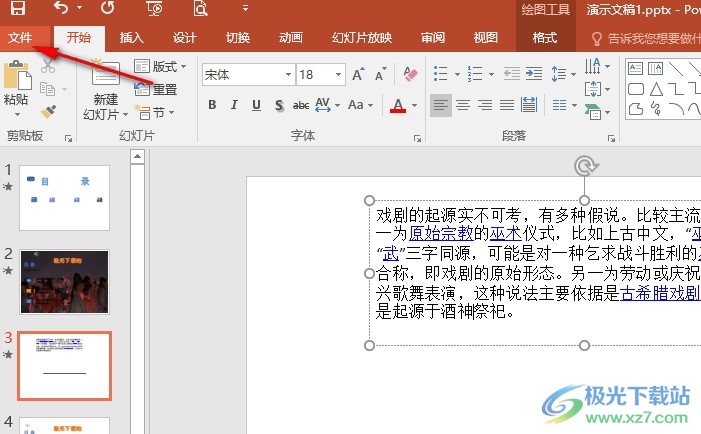The image size is (701, 434).
Task: Increase list indent level
Action: [x=534, y=74]
